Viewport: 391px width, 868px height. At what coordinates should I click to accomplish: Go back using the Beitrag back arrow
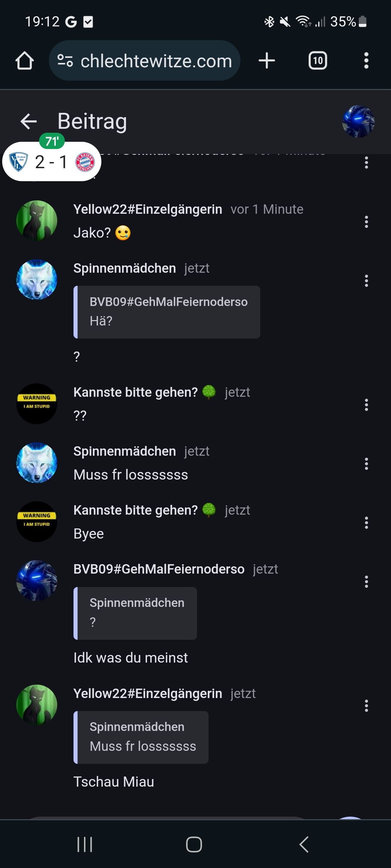(29, 122)
